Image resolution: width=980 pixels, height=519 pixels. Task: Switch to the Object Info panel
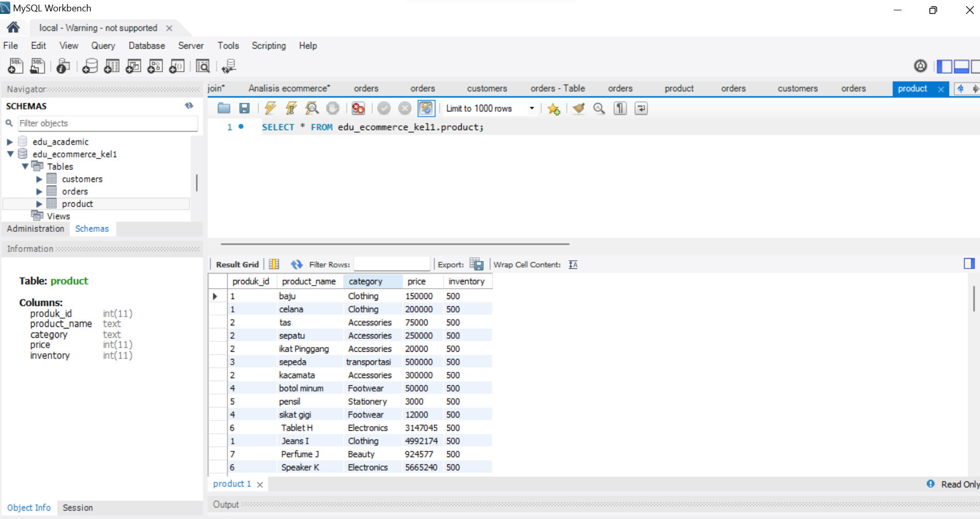(x=28, y=508)
